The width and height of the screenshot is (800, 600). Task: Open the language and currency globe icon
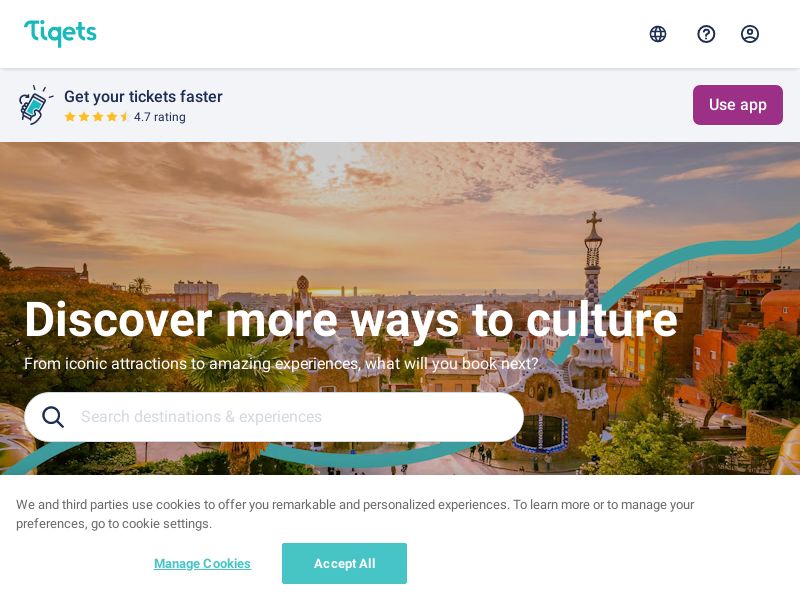click(x=658, y=34)
